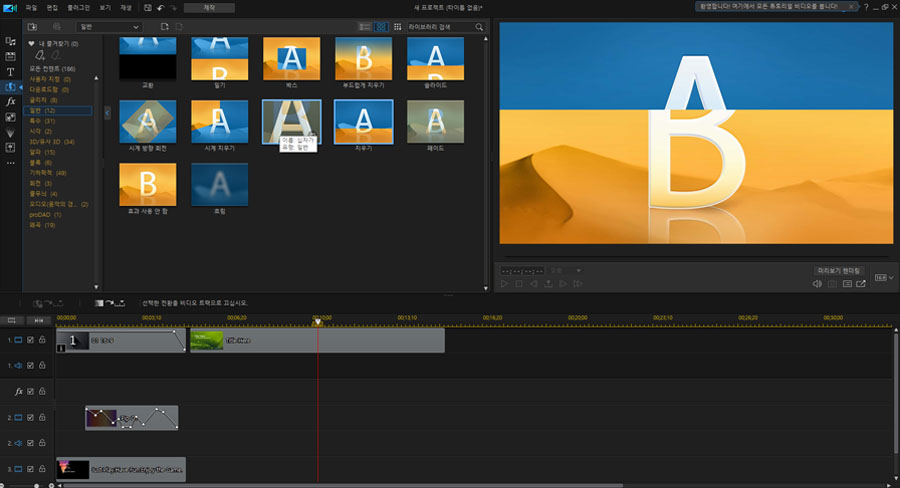
Task: Click the help question mark icon
Action: (x=866, y=7)
